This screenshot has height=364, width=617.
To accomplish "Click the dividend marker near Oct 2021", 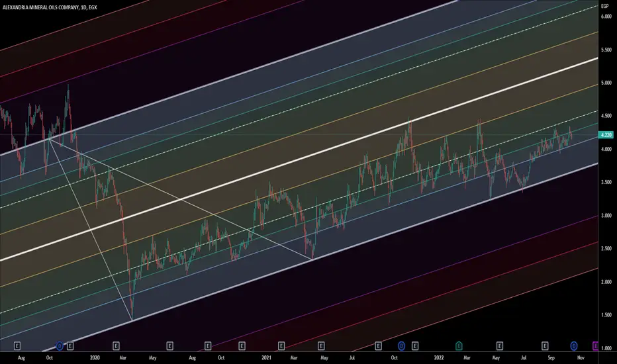I will tap(401, 346).
